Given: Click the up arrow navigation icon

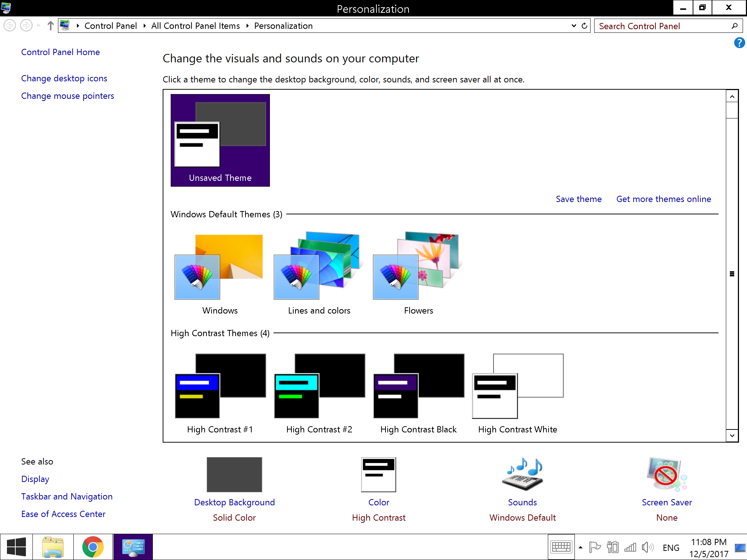Looking at the screenshot, I should click(50, 26).
